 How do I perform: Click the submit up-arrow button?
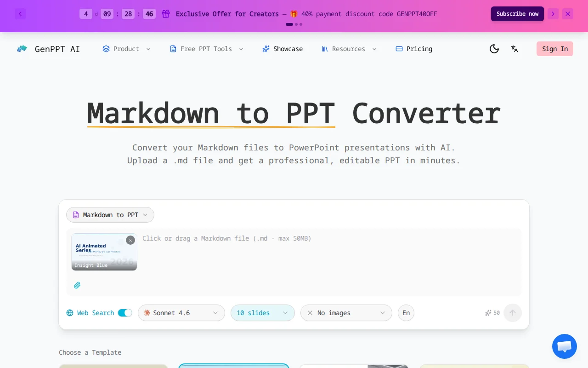(x=513, y=313)
